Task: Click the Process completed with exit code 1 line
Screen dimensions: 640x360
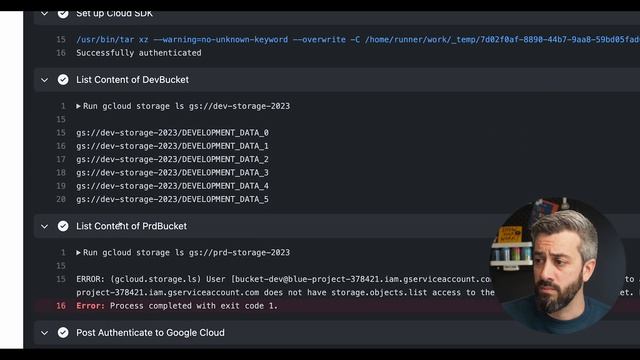Action: [177, 306]
